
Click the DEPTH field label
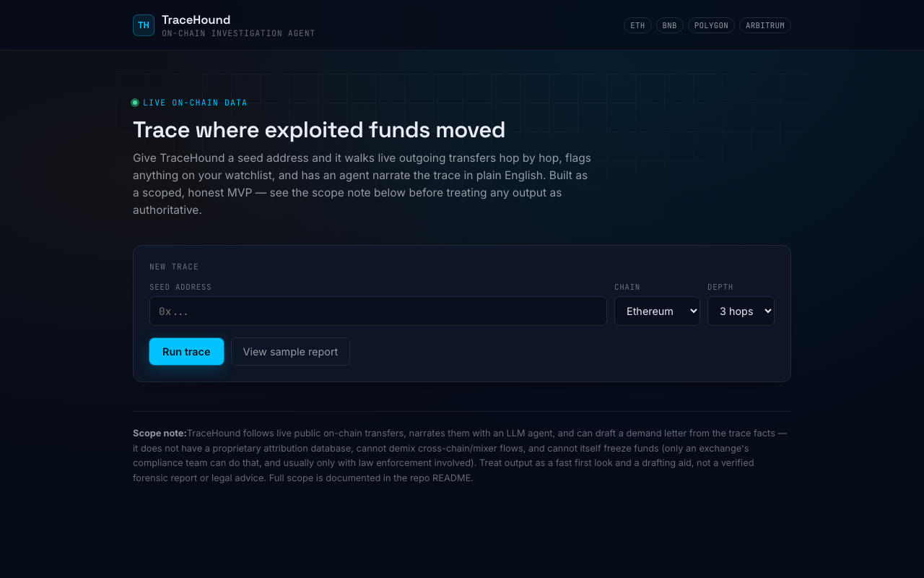720,287
